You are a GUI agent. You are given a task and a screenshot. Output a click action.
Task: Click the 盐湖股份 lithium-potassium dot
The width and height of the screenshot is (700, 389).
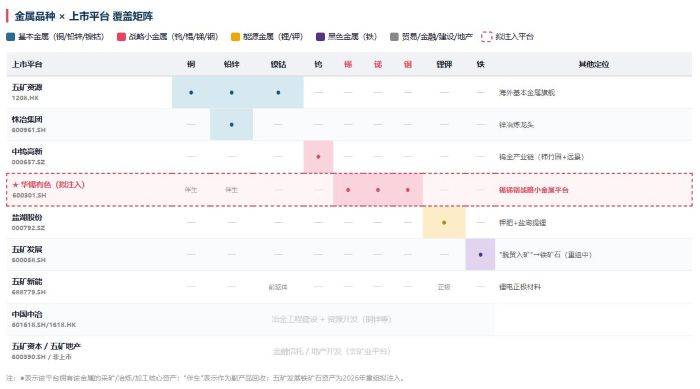point(444,222)
